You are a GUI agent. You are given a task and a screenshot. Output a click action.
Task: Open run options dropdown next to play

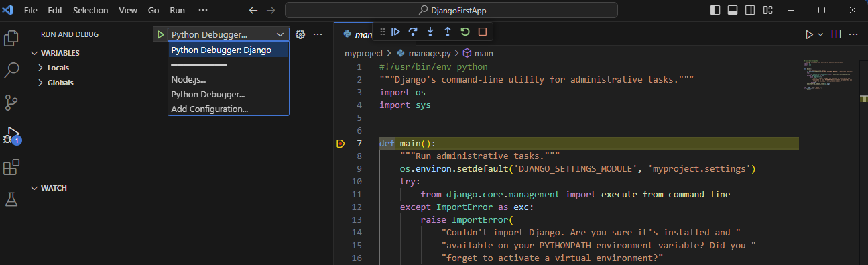pos(820,34)
